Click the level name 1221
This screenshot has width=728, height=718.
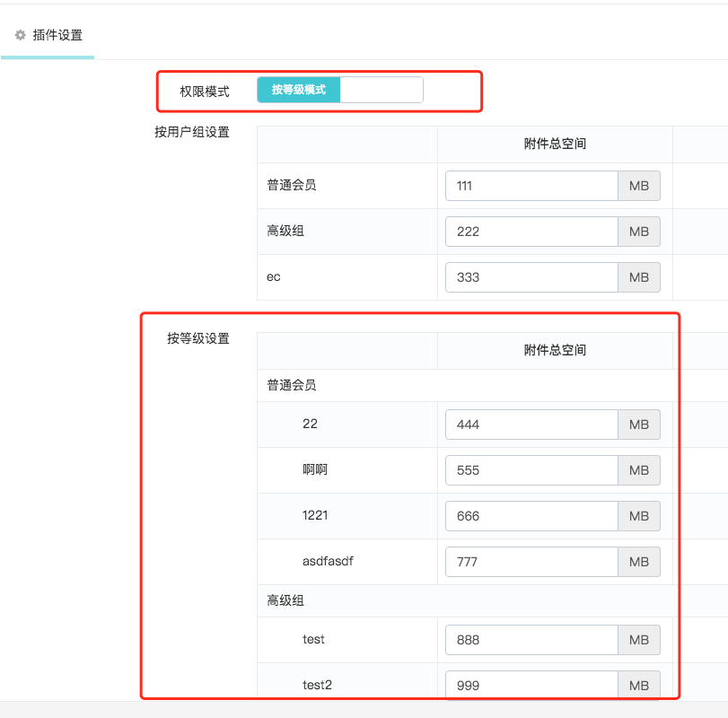coord(315,515)
